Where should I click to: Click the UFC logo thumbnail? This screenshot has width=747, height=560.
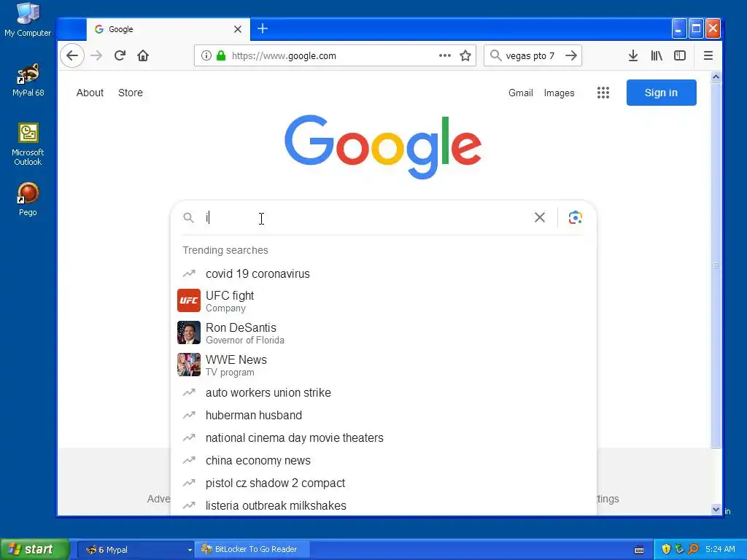click(189, 300)
